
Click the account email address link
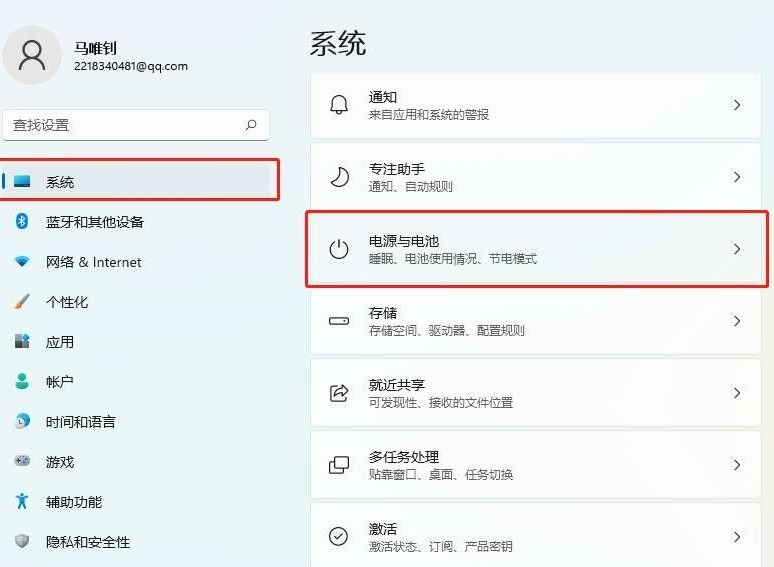coord(130,67)
